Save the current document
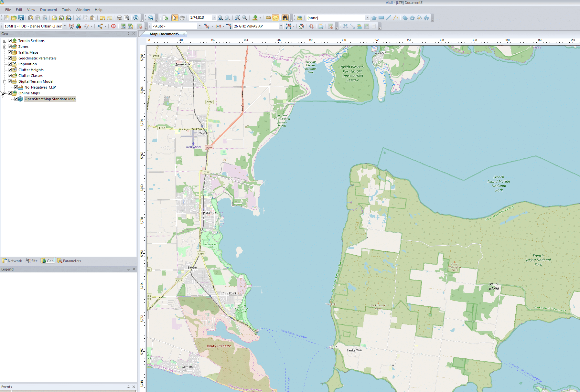 click(21, 18)
